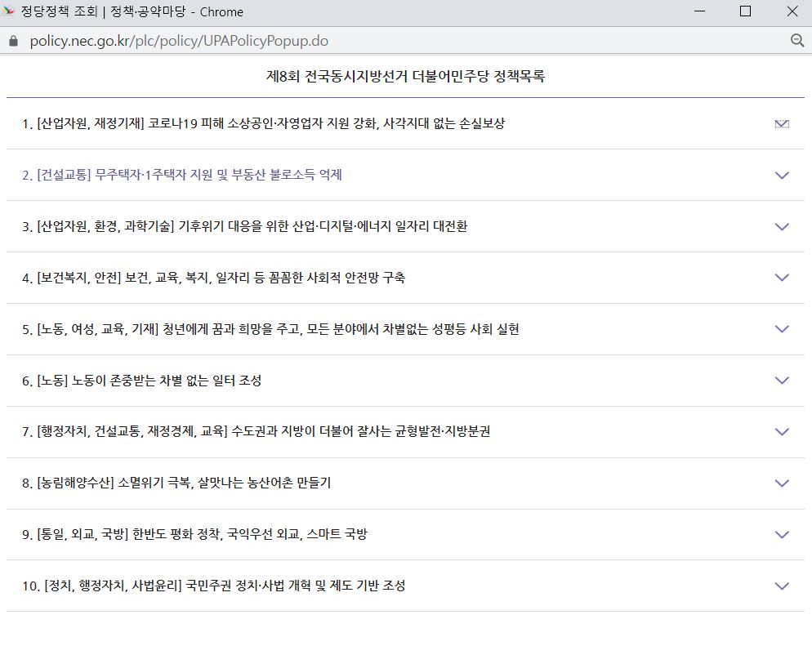Open policy 5 title '청년에게 꿈과 희망을 주고'

point(233,328)
